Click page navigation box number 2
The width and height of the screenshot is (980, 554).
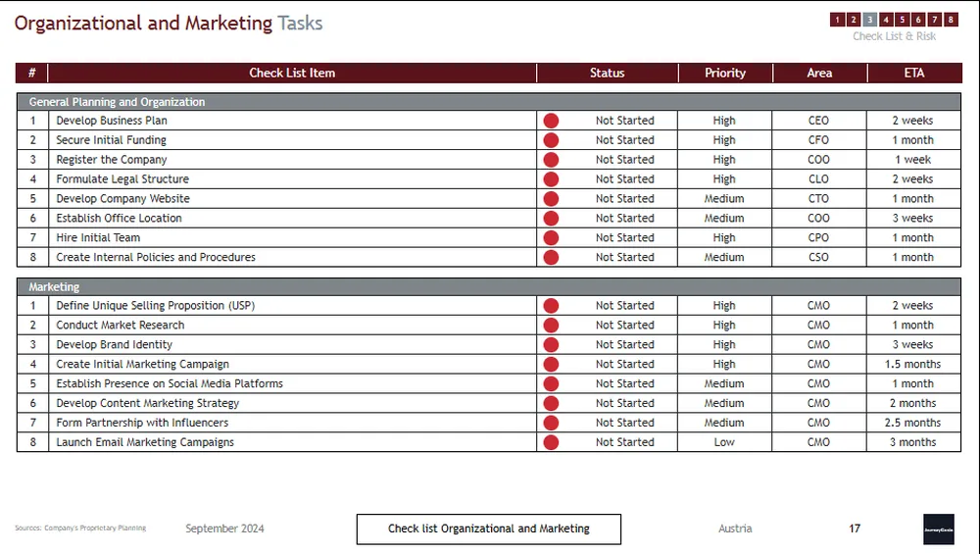854,20
